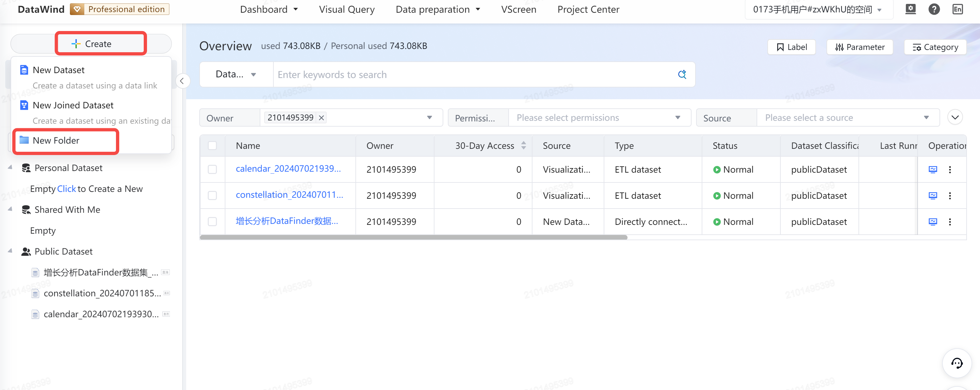The width and height of the screenshot is (980, 390).
Task: Click the search magnifier icon
Action: [x=682, y=74]
